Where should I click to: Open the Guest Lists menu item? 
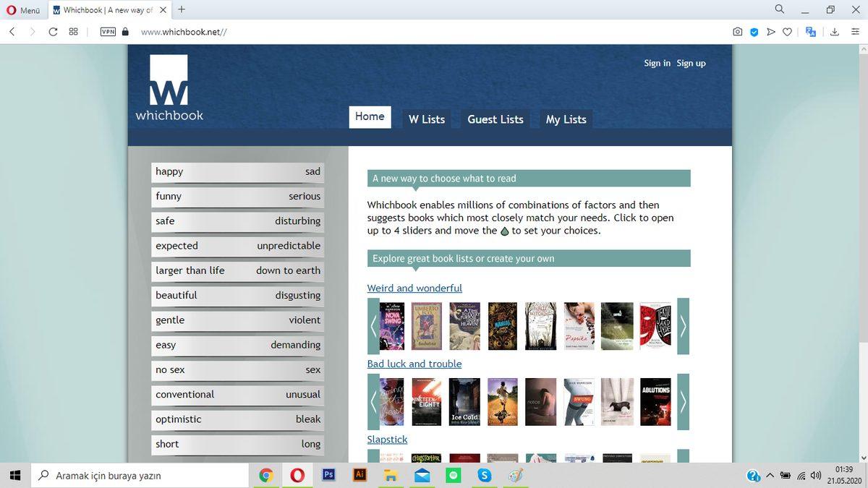[x=495, y=119]
